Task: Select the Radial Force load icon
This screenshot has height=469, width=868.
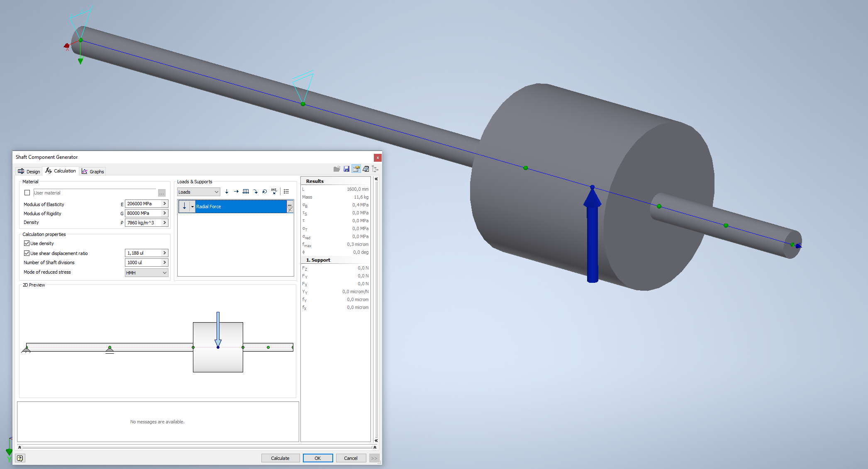Action: pyautogui.click(x=227, y=192)
